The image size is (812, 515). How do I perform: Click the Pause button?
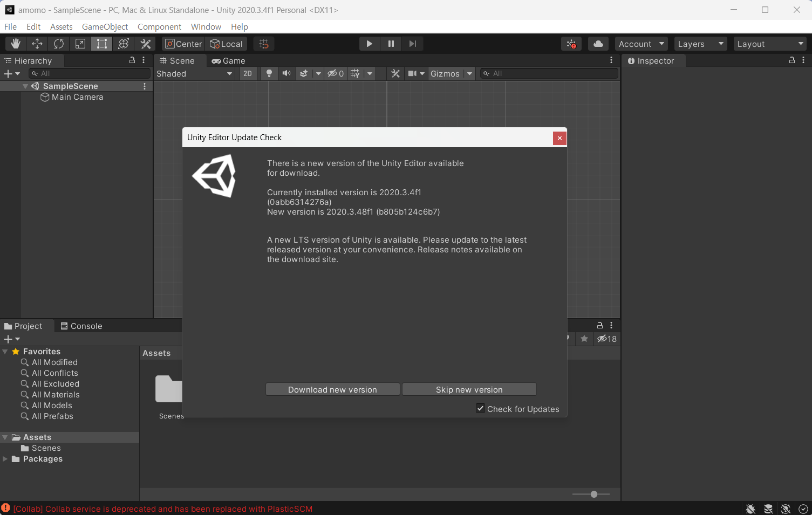391,44
